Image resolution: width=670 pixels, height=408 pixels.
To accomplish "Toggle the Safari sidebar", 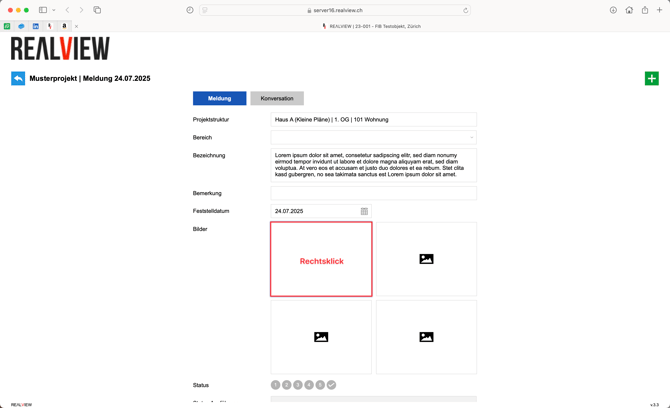I will tap(43, 10).
